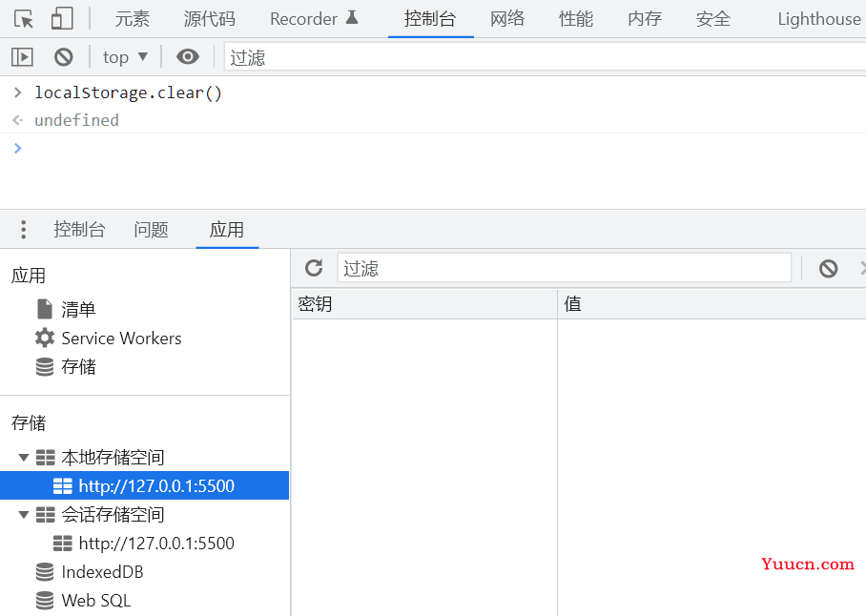Click the refresh storage icon
The image size is (866, 616).
[314, 268]
